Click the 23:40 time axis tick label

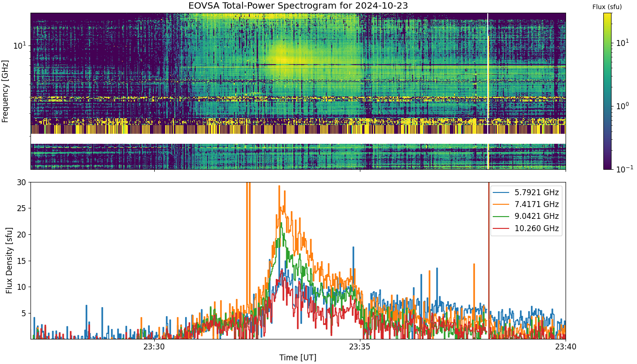pyautogui.click(x=566, y=347)
